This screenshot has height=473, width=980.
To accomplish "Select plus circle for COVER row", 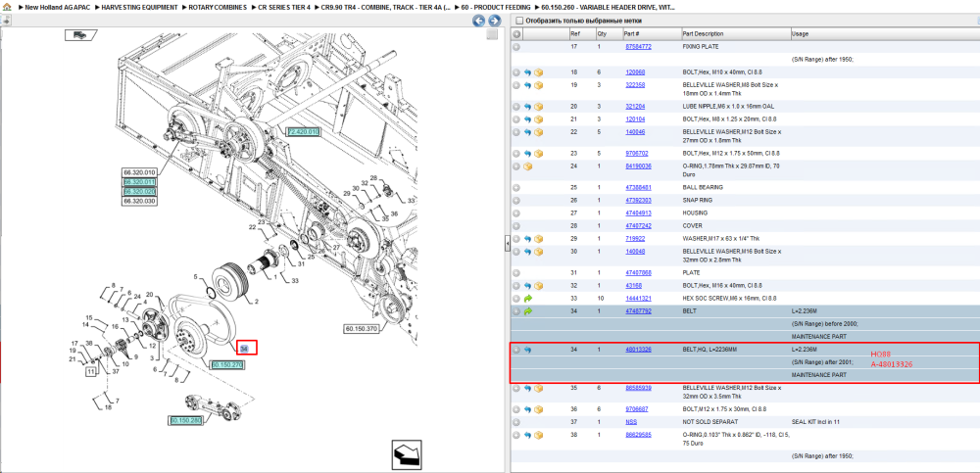I will (x=516, y=226).
